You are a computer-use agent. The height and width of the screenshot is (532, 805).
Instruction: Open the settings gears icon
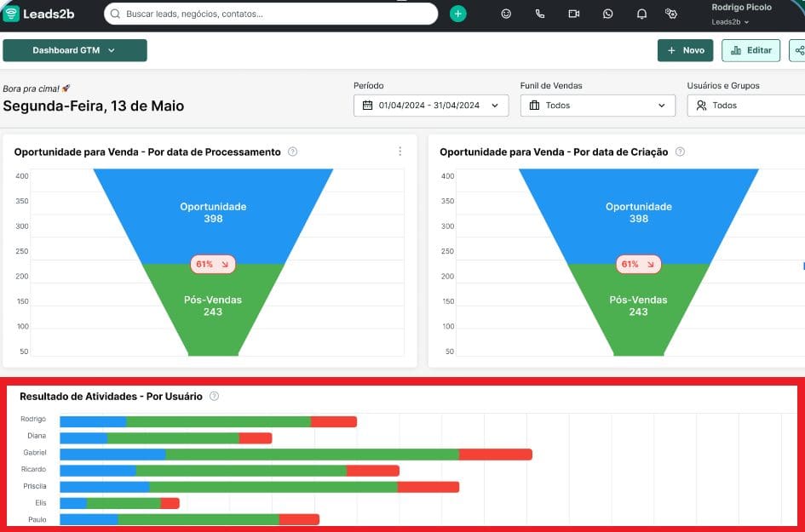pyautogui.click(x=671, y=14)
